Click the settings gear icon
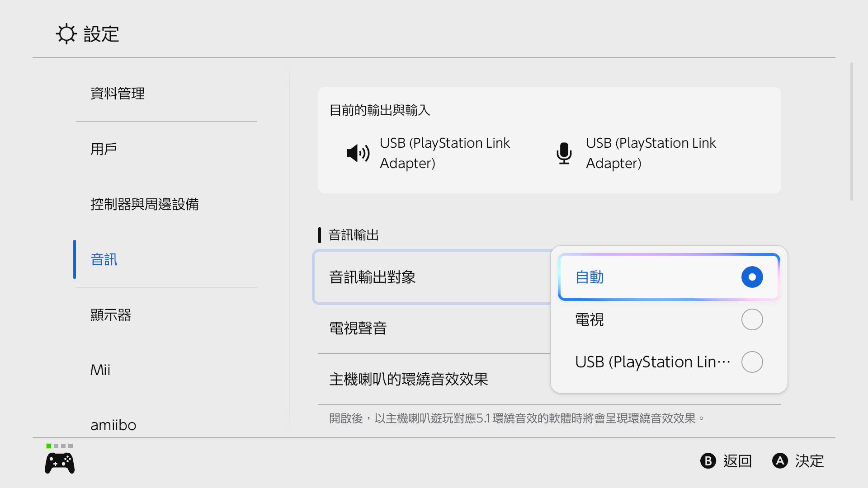Image resolution: width=868 pixels, height=488 pixels. tap(66, 34)
